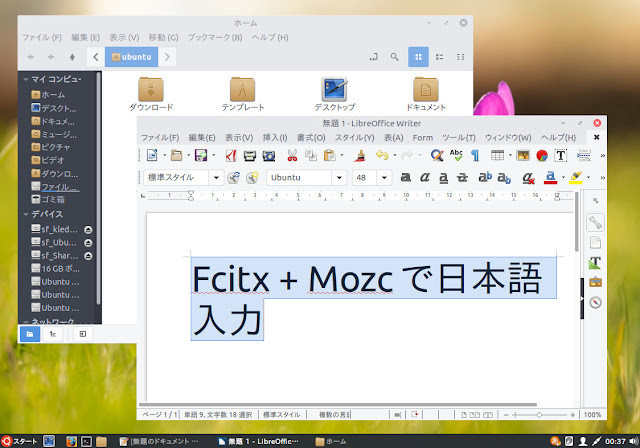Open file manager 表示(V) menu
Image resolution: width=640 pixels, height=448 pixels.
124,38
